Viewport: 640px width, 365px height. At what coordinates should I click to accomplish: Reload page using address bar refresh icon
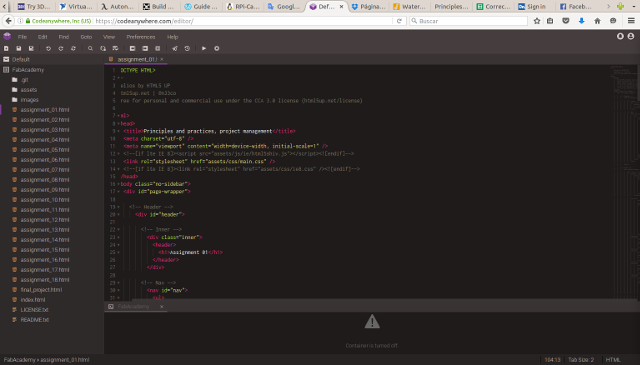point(399,21)
